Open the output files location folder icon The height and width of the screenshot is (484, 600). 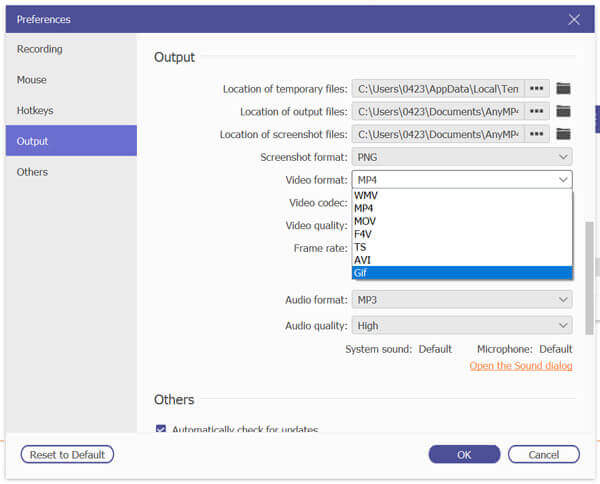click(563, 111)
